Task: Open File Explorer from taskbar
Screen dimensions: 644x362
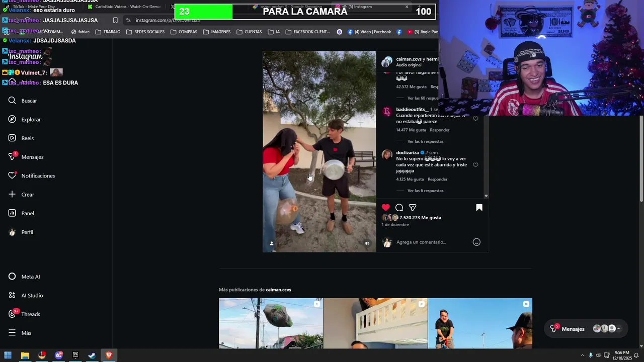Action: pos(25,355)
